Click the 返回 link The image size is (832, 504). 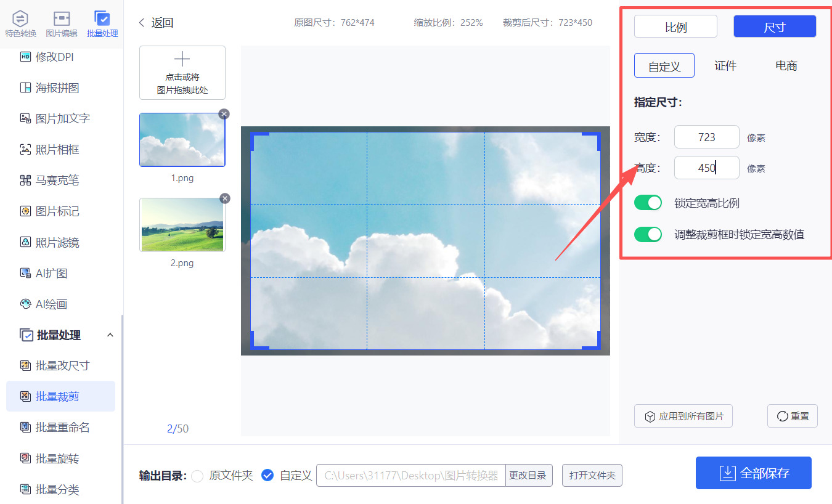pyautogui.click(x=163, y=23)
